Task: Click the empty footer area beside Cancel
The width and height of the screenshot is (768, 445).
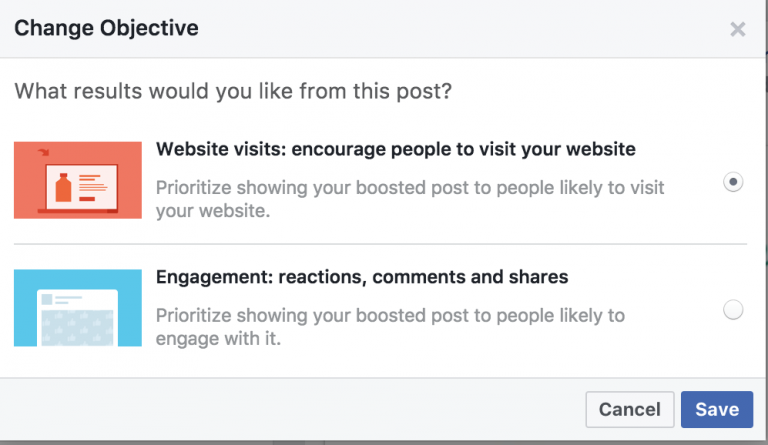Action: [300, 409]
